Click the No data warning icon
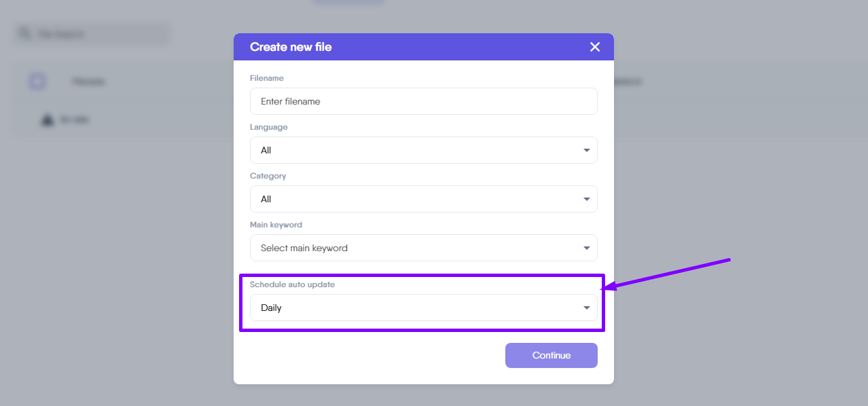868x406 pixels. click(47, 119)
